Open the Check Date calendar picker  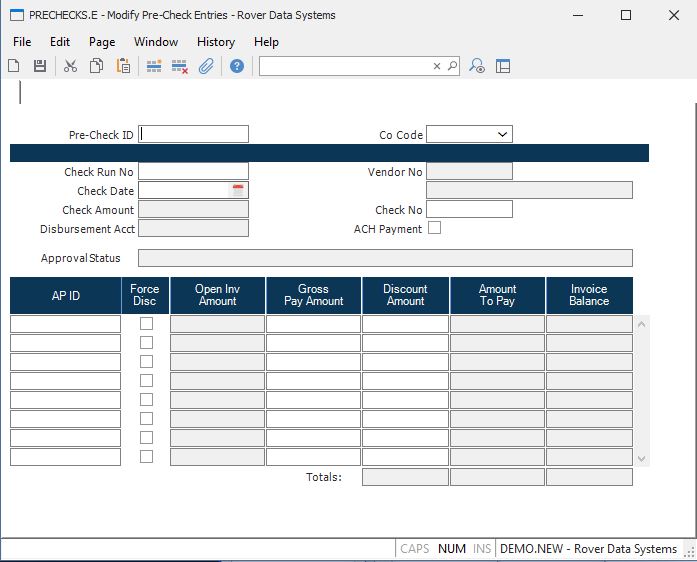click(x=238, y=190)
